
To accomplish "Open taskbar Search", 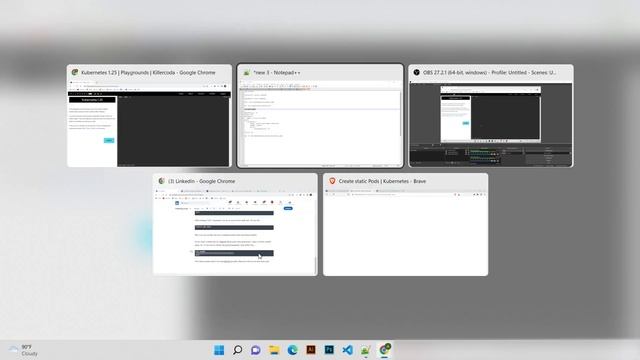I will click(238, 350).
